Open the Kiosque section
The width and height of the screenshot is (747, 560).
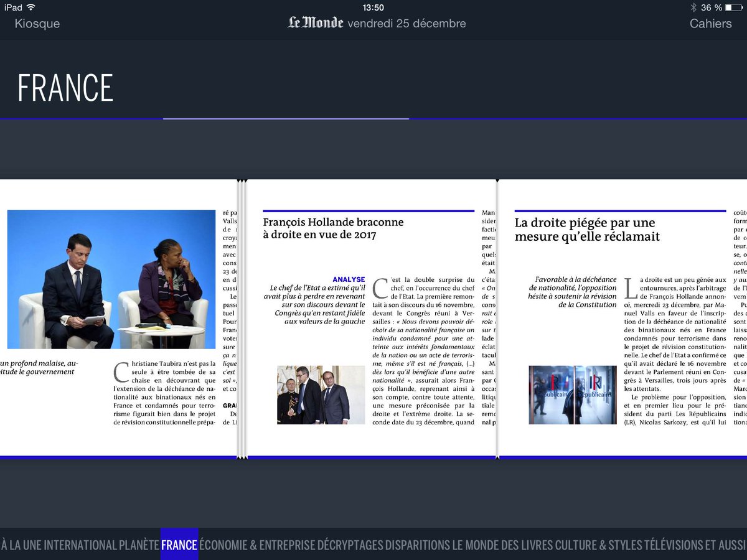[36, 24]
